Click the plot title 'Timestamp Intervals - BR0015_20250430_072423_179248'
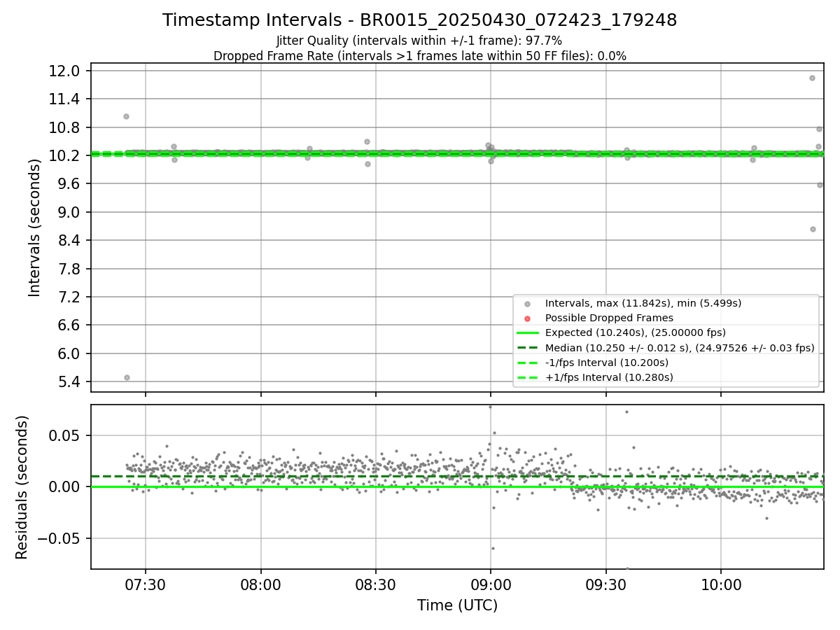 419,20
